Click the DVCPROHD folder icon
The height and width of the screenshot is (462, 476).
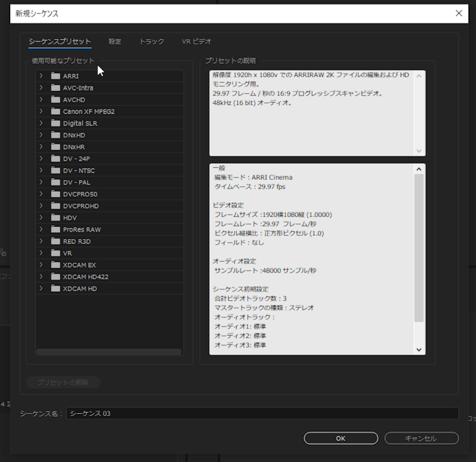pos(56,206)
